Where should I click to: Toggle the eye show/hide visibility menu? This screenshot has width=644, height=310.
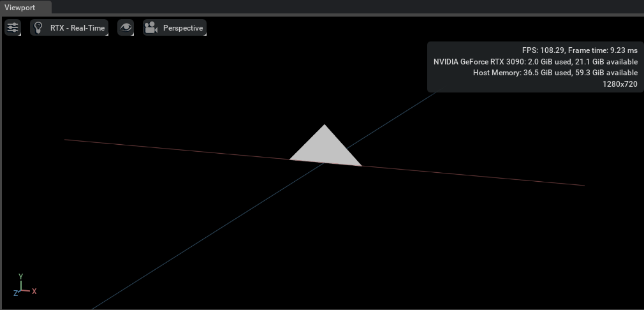click(126, 27)
